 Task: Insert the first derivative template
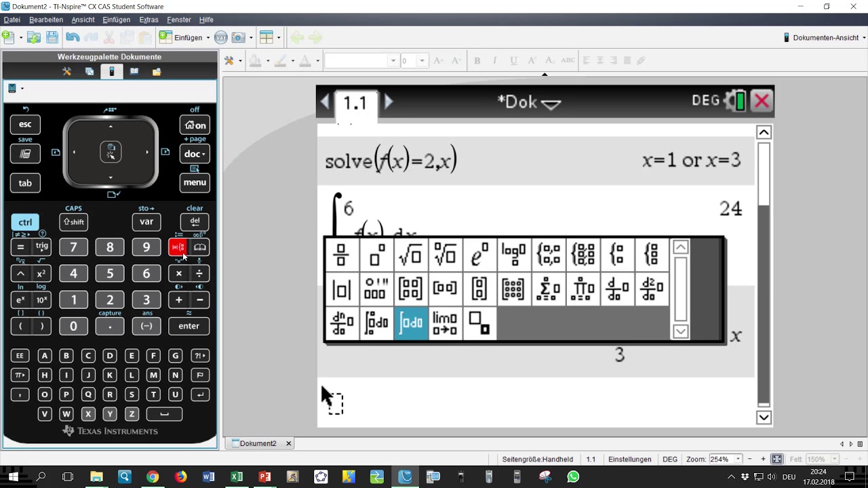(x=618, y=289)
